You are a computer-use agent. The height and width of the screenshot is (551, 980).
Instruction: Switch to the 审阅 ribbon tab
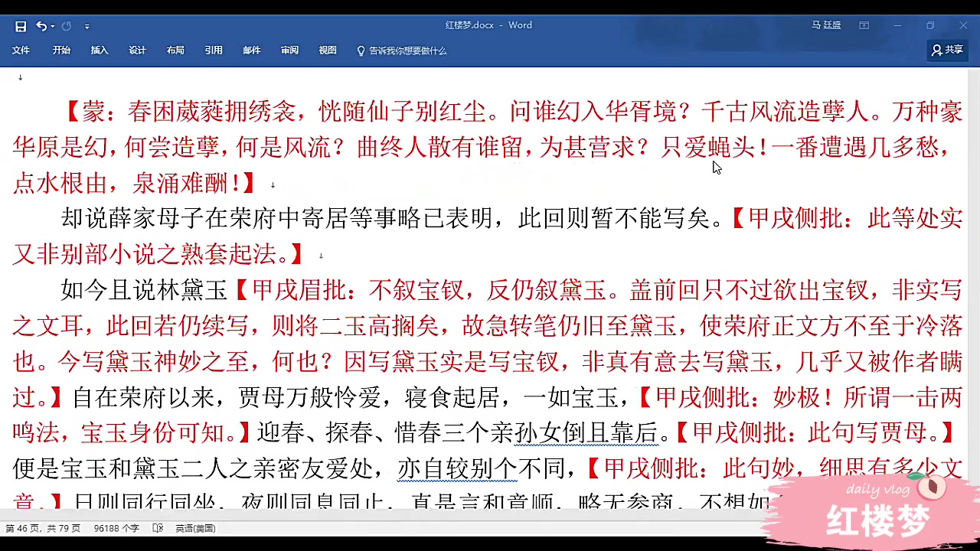tap(289, 51)
